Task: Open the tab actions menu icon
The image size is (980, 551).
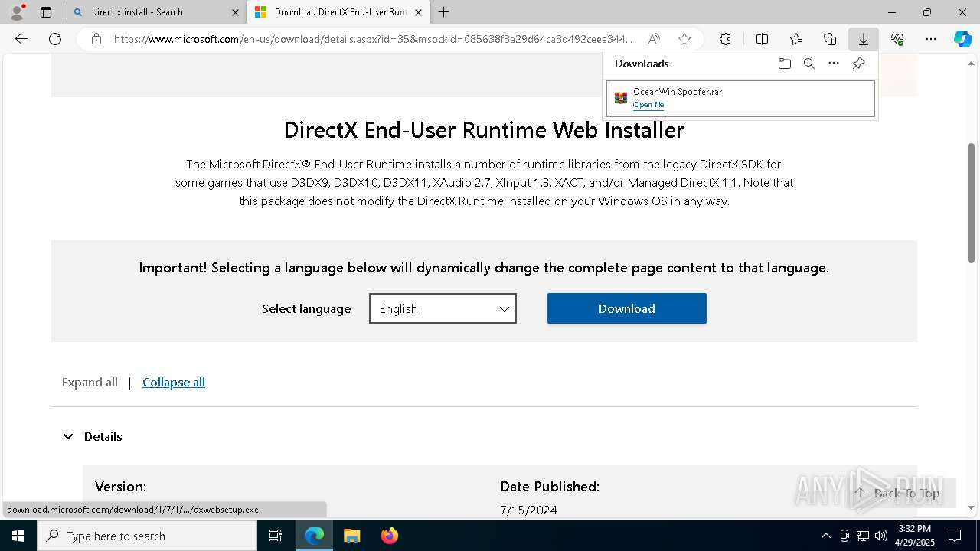Action: (46, 12)
